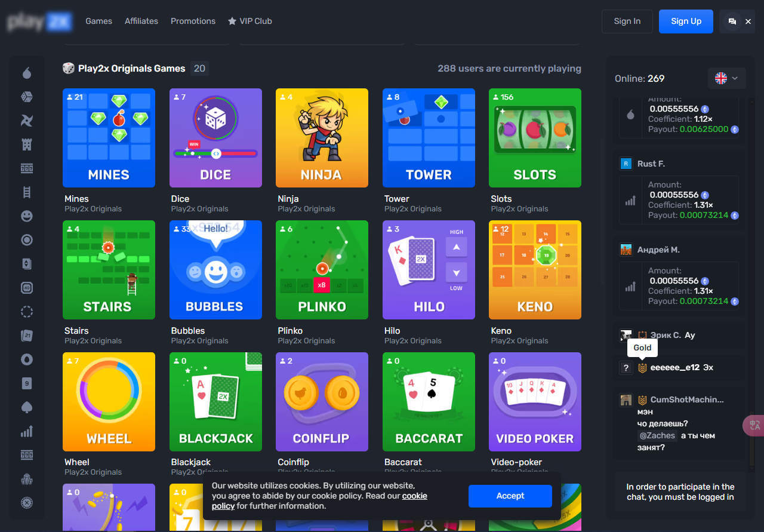
Task: Click the Sign In button
Action: pyautogui.click(x=627, y=21)
